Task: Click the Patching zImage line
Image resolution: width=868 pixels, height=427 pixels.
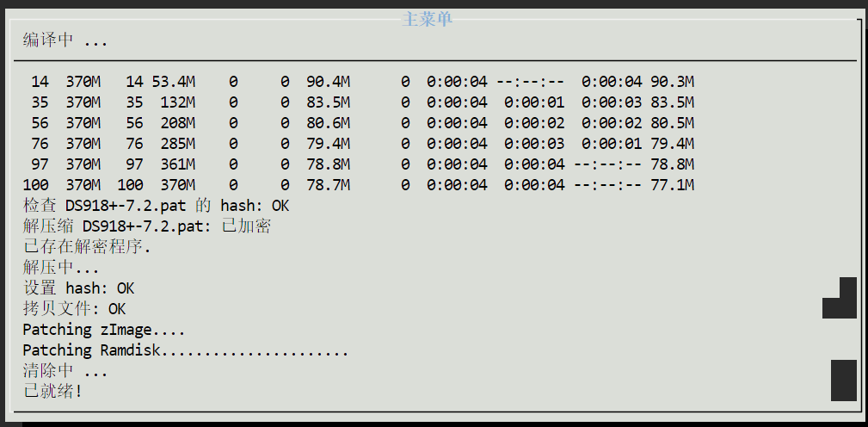Action: coord(103,329)
